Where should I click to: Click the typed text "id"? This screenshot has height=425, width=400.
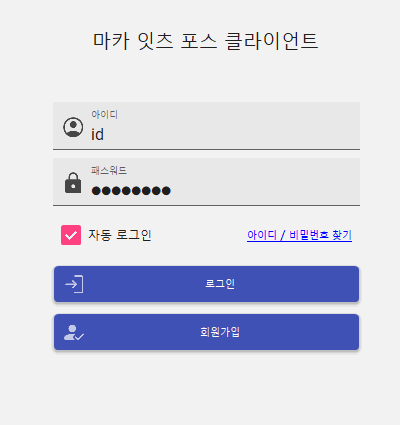(x=97, y=135)
